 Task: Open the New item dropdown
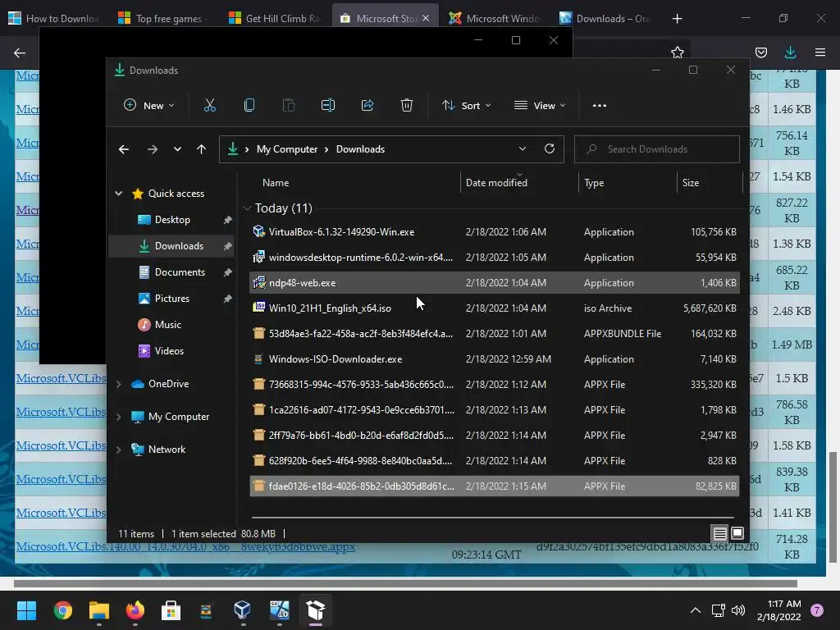tap(149, 106)
